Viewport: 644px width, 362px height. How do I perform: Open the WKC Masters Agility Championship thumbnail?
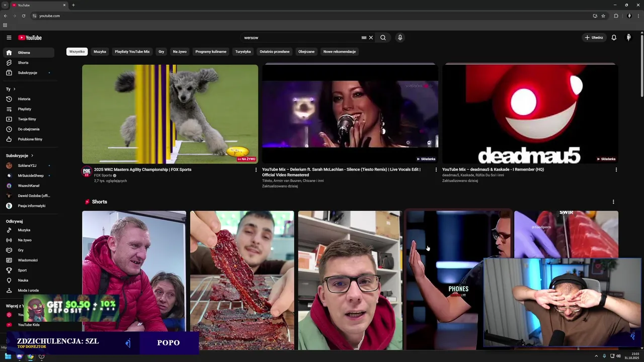point(170,114)
